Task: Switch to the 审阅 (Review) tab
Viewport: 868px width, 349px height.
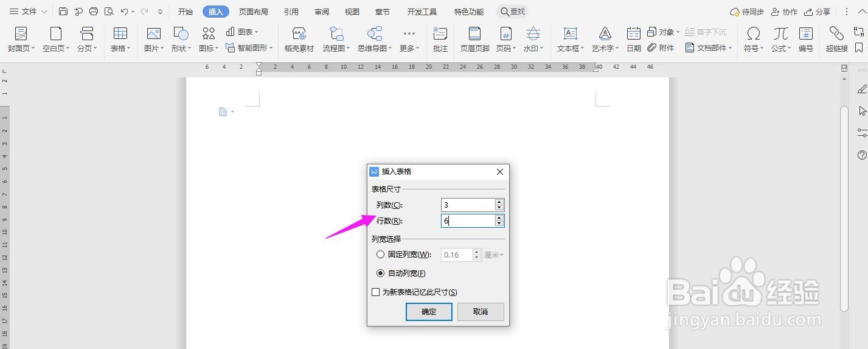Action: click(x=322, y=12)
